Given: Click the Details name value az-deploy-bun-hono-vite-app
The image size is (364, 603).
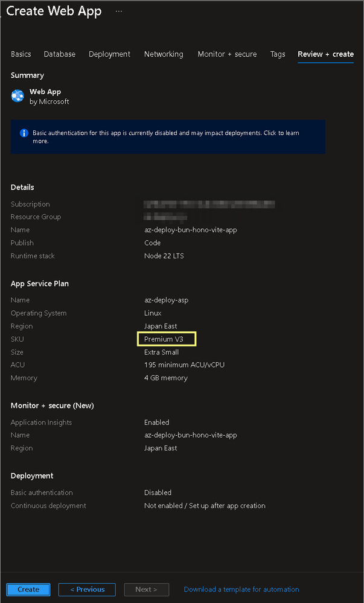Looking at the screenshot, I should [191, 230].
